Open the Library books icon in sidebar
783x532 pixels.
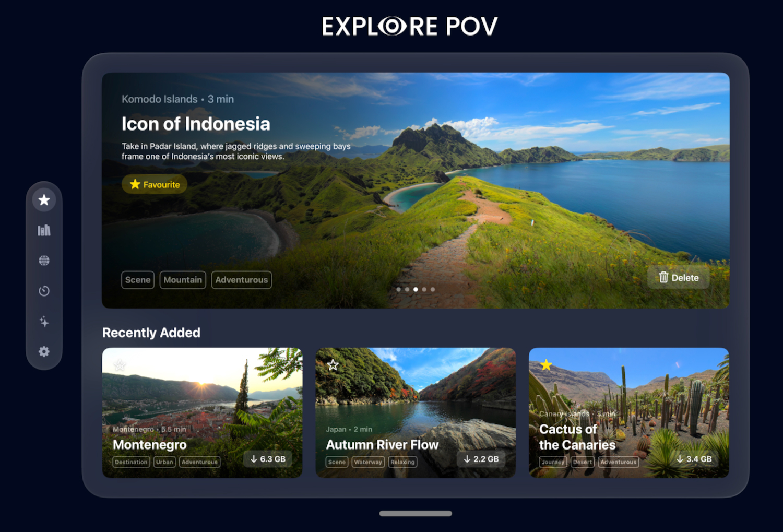[x=44, y=230]
